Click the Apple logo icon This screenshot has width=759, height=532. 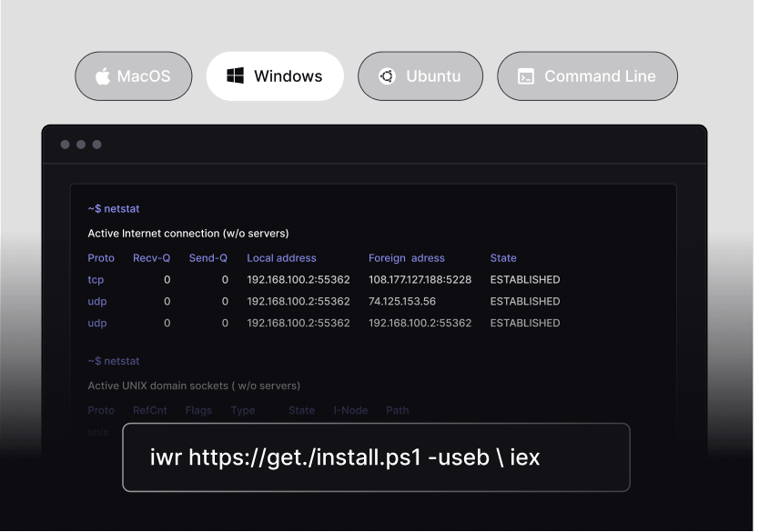tap(103, 75)
